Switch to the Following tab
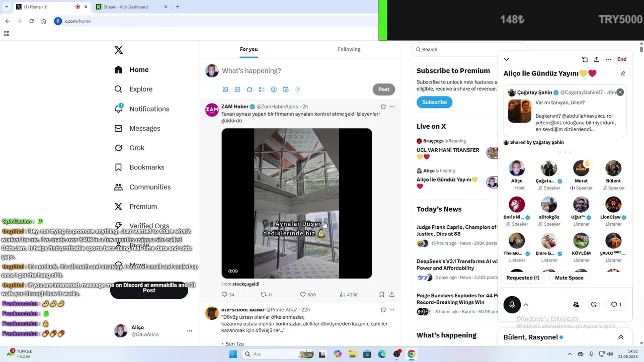 coord(349,49)
